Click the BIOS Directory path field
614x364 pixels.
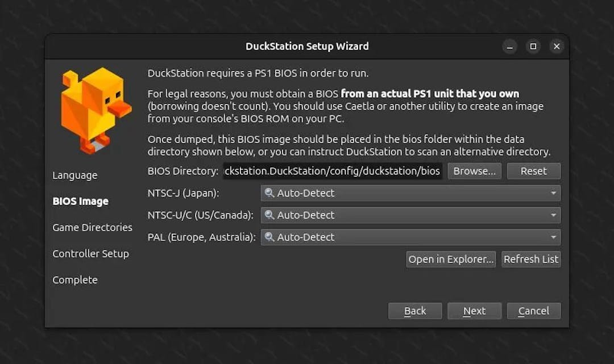(x=333, y=171)
